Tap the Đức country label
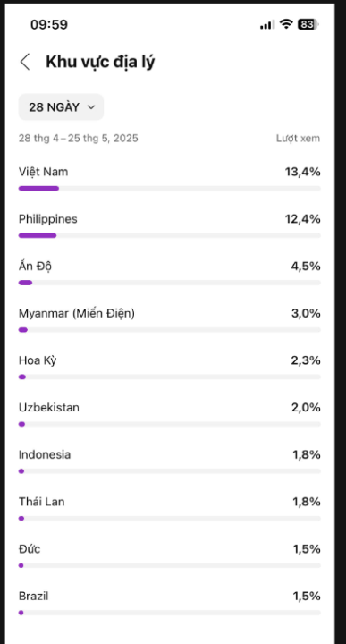346x644 pixels. tap(30, 548)
